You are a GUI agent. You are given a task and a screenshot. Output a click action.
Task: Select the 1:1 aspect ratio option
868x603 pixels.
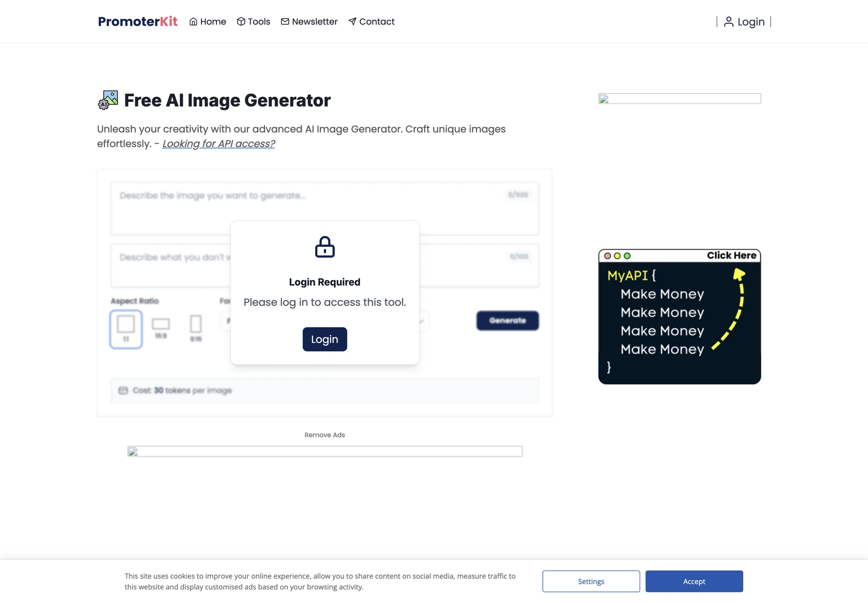coord(126,329)
